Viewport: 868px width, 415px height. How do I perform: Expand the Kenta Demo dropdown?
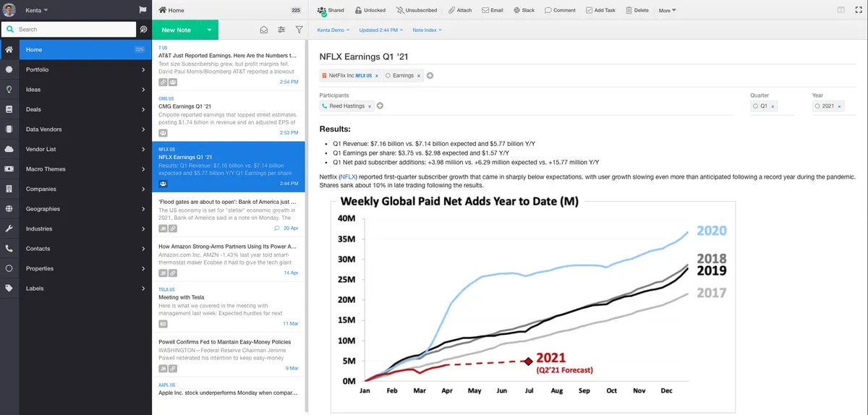(333, 30)
